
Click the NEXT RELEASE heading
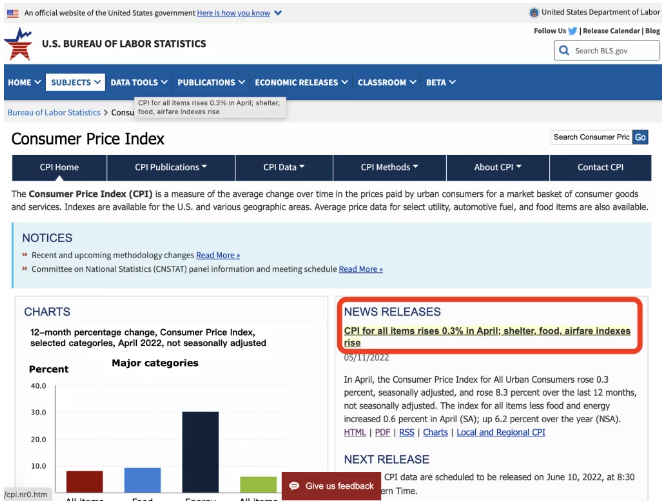point(386,459)
